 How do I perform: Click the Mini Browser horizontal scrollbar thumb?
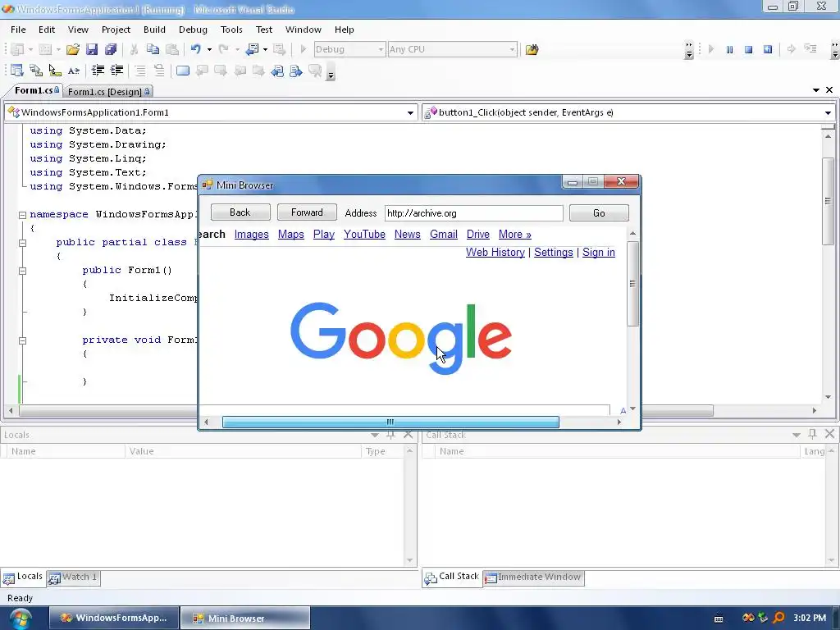tap(390, 422)
